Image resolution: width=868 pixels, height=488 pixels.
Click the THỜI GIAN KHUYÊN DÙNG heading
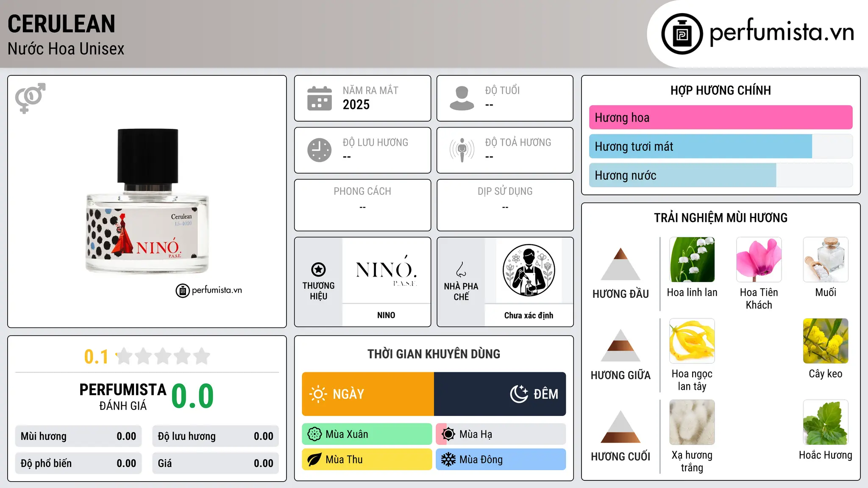coord(434,354)
